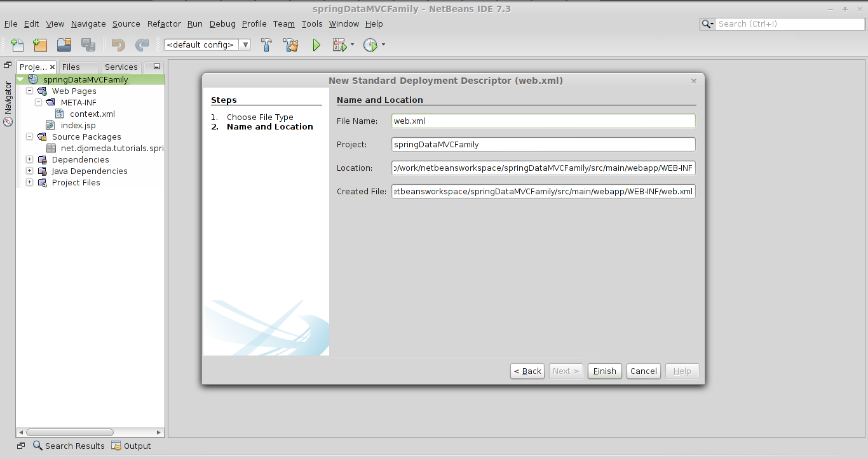Open the Window menu
This screenshot has height=459, width=868.
[344, 23]
